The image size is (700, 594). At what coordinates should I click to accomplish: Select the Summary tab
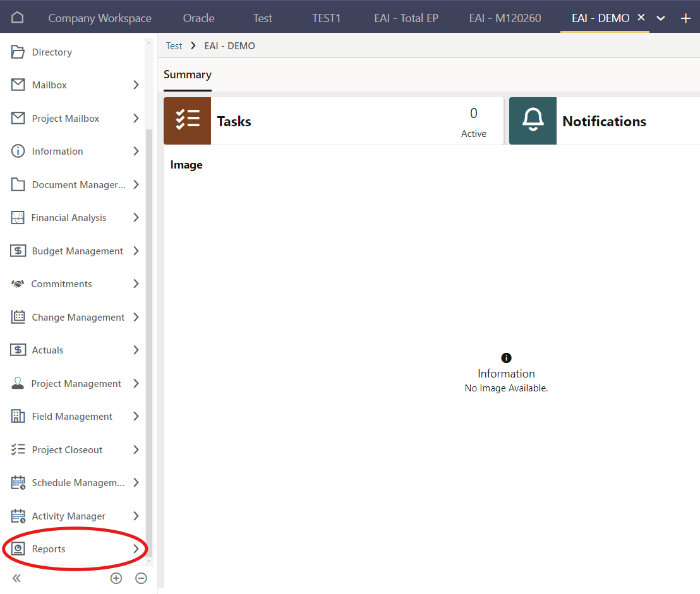pos(187,74)
